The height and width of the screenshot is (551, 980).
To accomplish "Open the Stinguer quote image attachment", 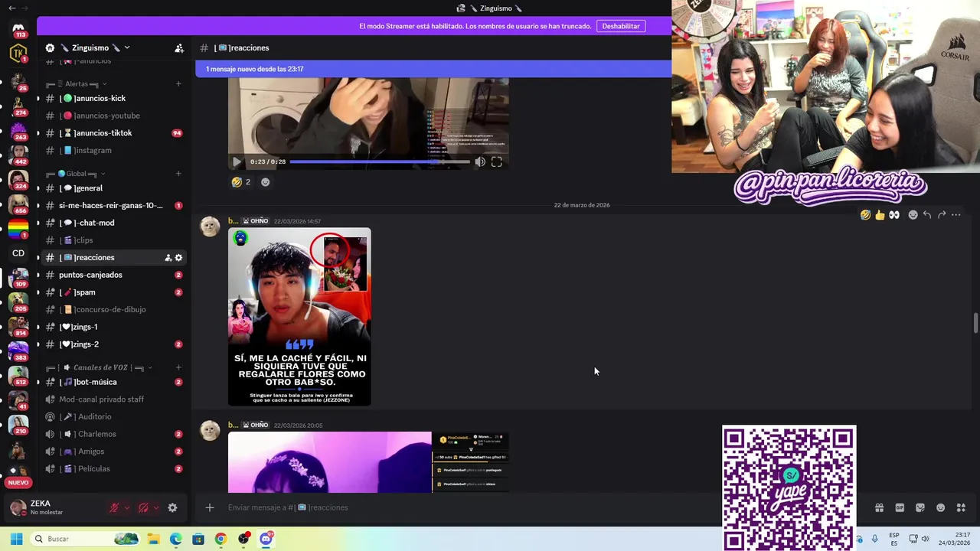I will click(x=299, y=317).
